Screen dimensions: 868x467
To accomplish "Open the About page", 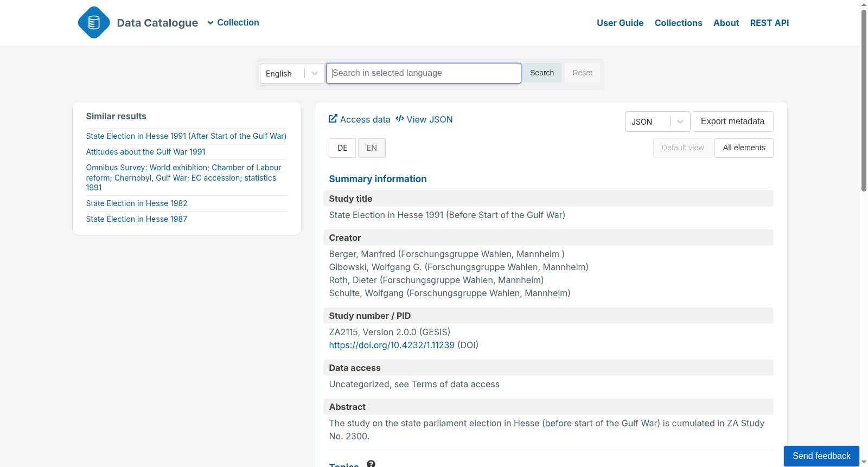I will tap(726, 23).
